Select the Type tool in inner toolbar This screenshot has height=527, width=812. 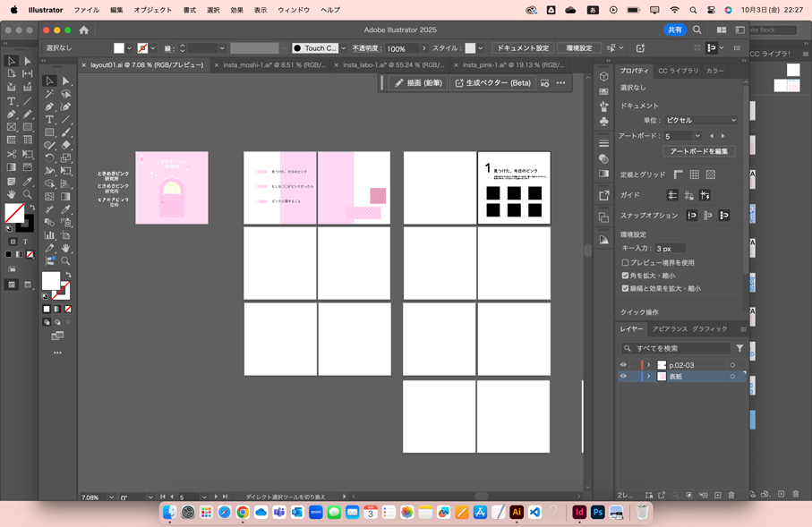click(49, 119)
